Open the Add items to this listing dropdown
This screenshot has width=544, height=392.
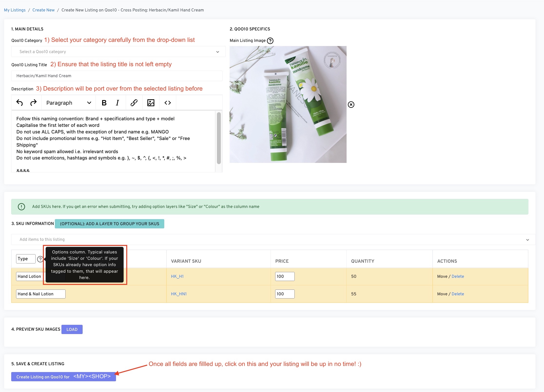point(273,240)
